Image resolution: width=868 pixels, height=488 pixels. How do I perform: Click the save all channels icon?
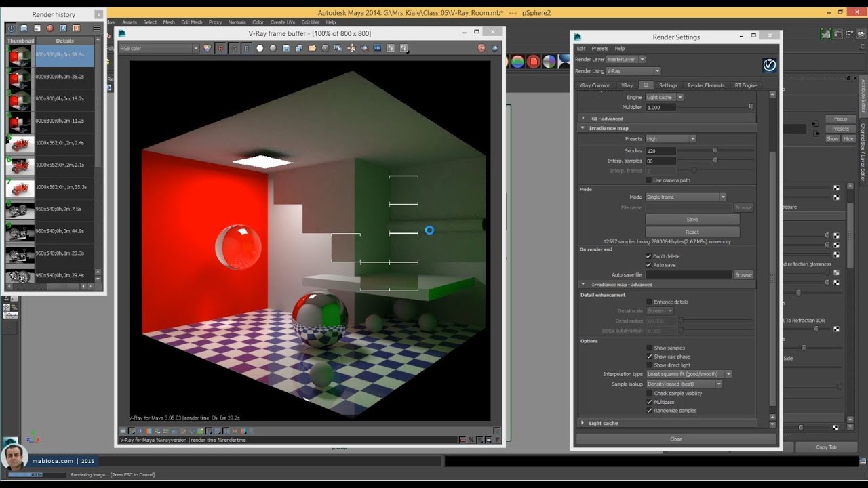tap(299, 48)
